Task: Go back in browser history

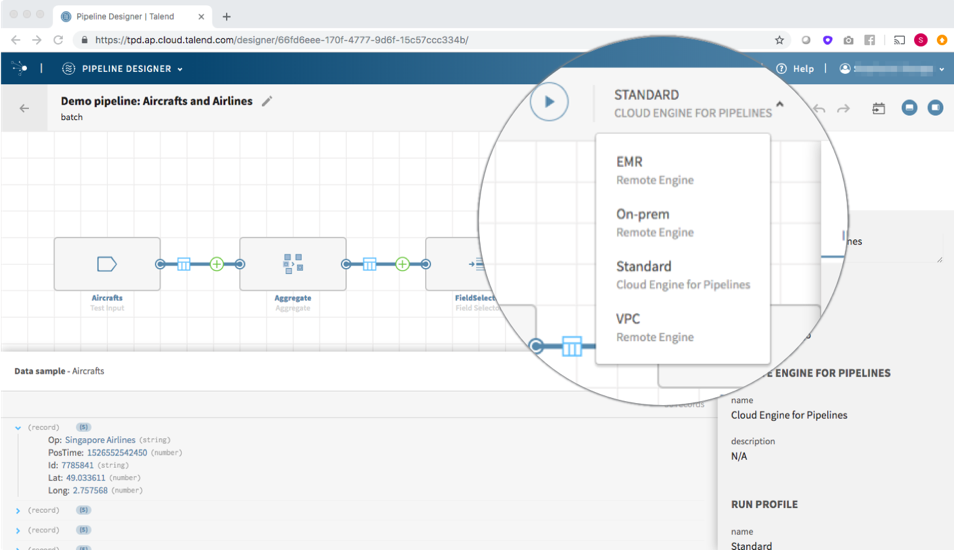Action: coord(16,40)
